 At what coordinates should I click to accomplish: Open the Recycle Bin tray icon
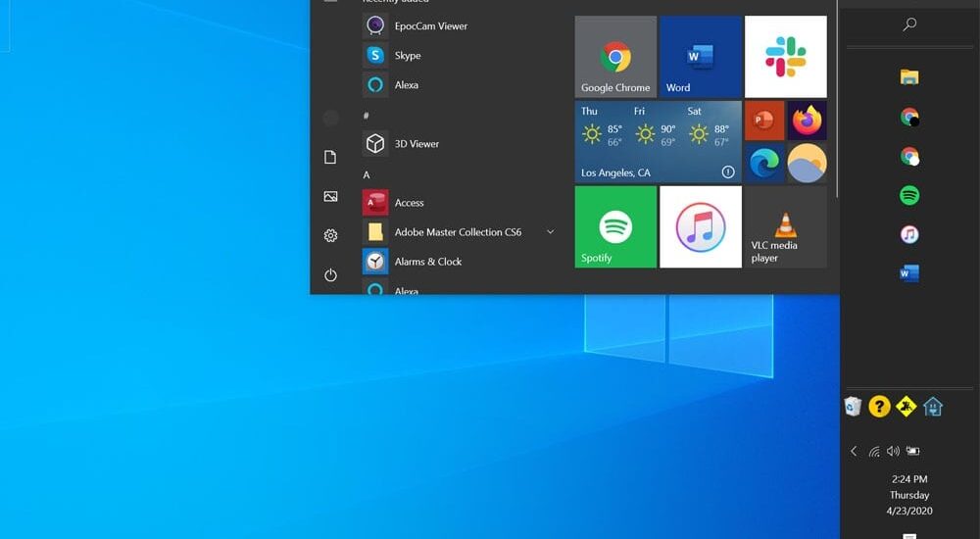[x=853, y=407]
